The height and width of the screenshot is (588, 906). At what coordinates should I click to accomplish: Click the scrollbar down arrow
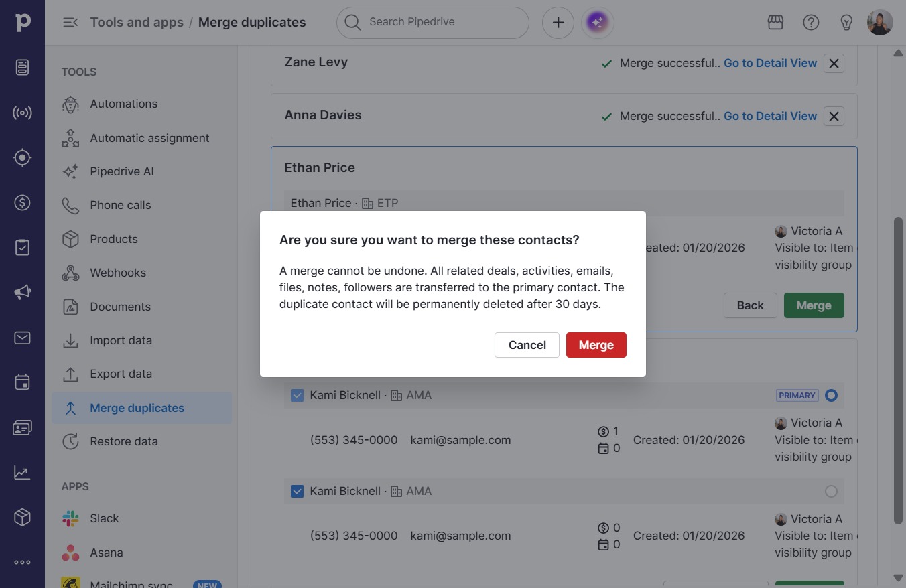899,577
